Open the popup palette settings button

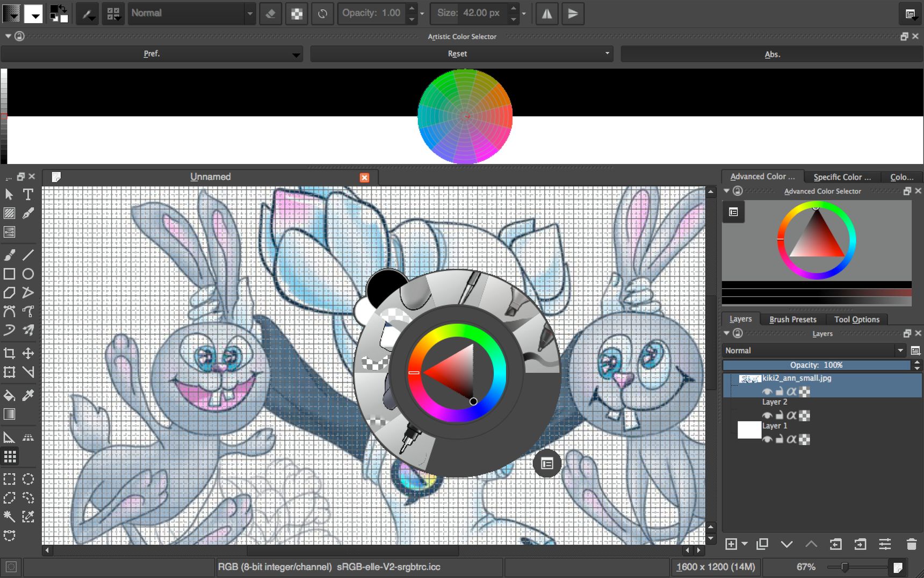pyautogui.click(x=547, y=463)
